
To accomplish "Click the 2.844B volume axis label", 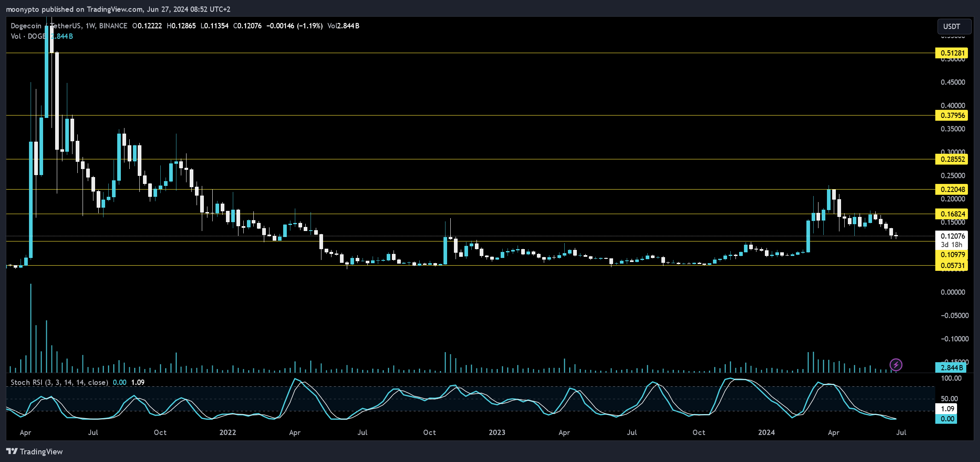I will point(951,368).
